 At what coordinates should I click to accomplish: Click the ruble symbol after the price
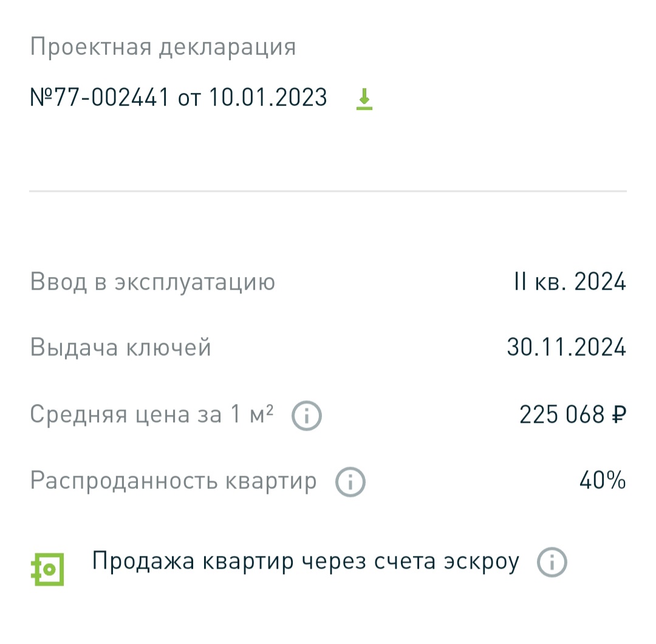point(619,415)
